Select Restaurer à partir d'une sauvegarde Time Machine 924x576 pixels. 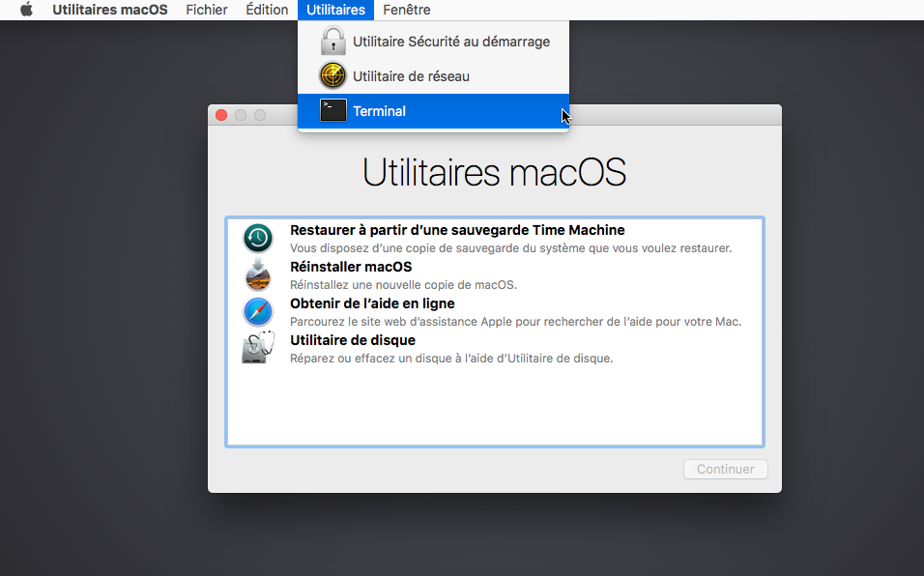495,238
